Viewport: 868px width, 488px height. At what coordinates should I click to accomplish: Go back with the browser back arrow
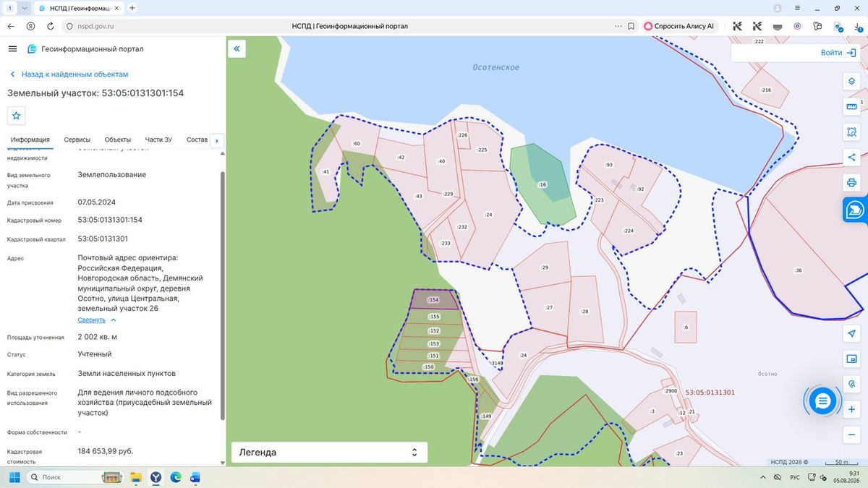(x=11, y=26)
